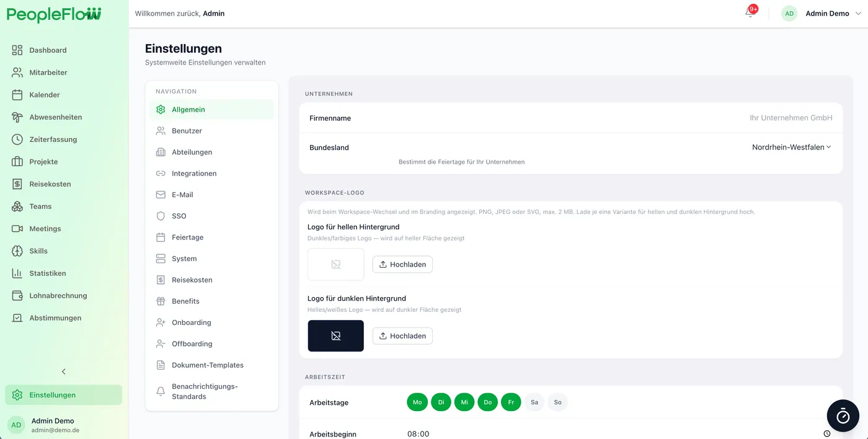The height and width of the screenshot is (439, 868).
Task: Click the Arbeitsbeginn time field 08:00
Action: click(619, 434)
